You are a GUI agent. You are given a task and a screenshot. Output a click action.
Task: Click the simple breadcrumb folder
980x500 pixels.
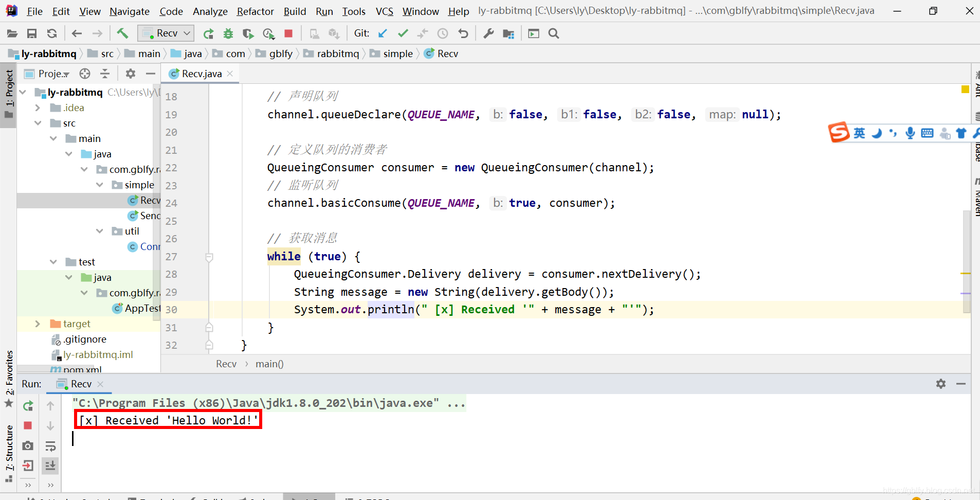[391, 53]
